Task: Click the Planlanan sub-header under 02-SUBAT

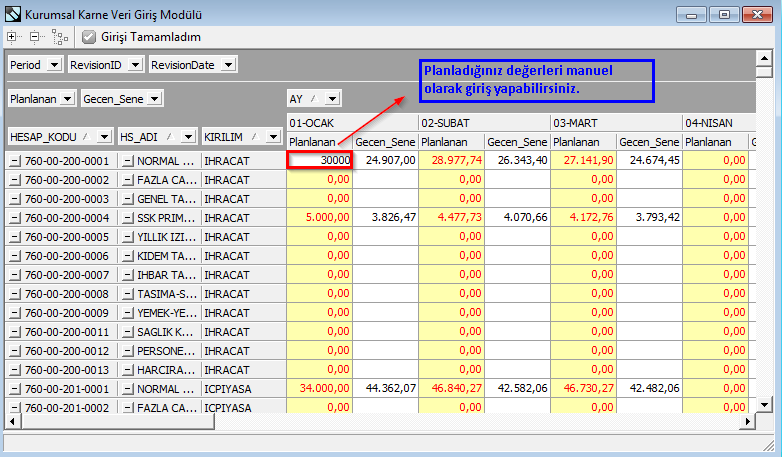Action: (x=451, y=142)
